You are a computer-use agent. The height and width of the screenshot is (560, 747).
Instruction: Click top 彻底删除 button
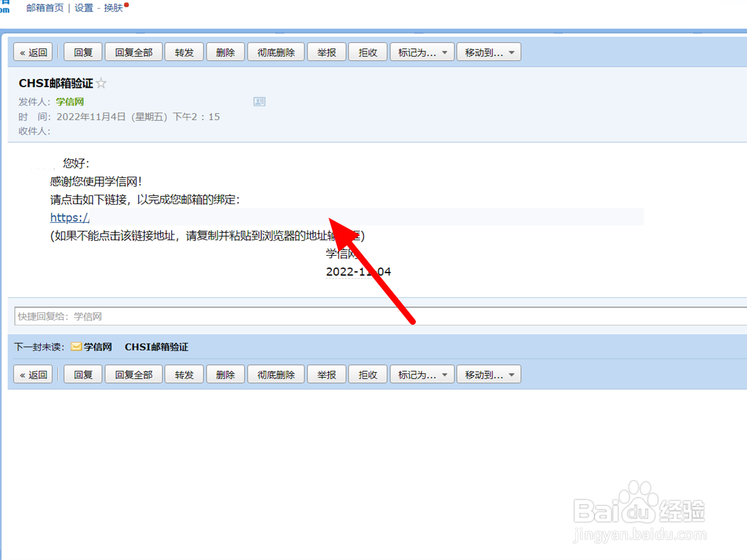point(276,53)
